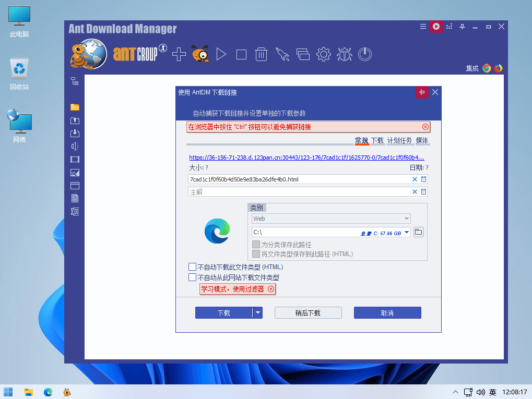Image resolution: width=532 pixels, height=399 pixels.
Task: Select the download arrow sidebar icon
Action: pos(75,133)
